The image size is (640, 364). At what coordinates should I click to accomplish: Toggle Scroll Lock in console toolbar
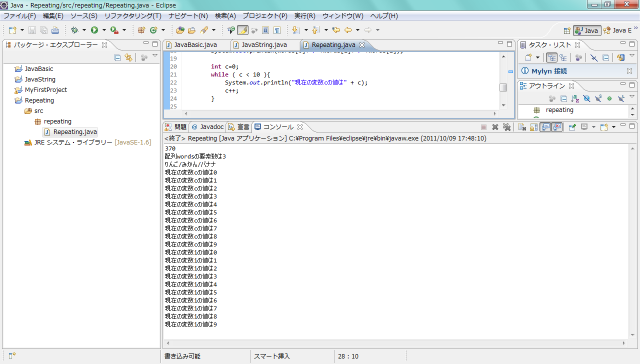(534, 127)
